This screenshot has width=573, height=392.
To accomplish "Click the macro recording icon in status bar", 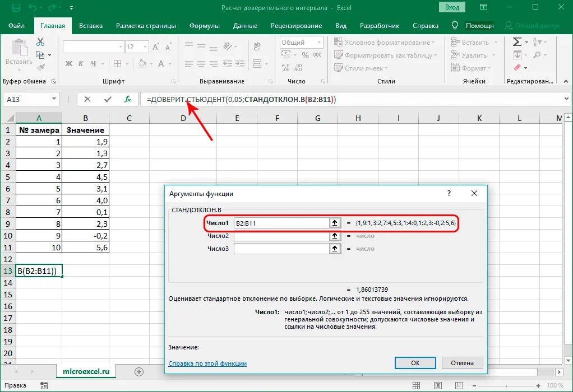I will [x=44, y=385].
